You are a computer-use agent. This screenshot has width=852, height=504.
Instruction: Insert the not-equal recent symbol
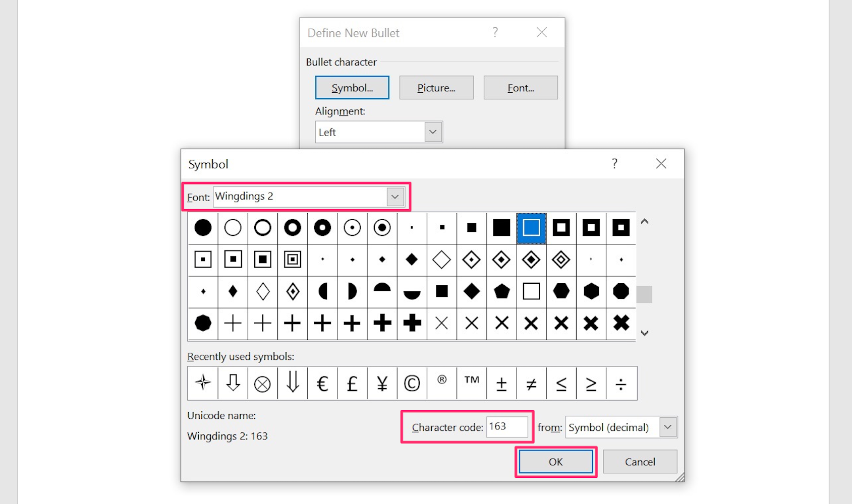(x=531, y=384)
